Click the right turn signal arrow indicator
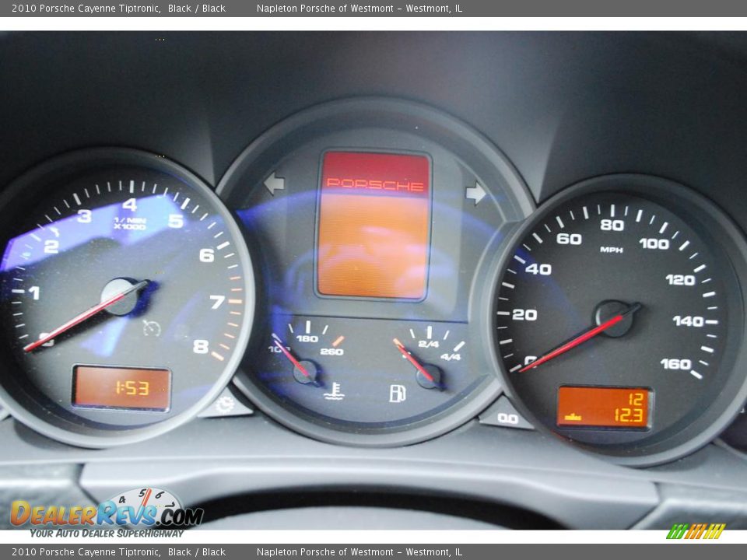This screenshot has height=560, width=747. point(475,193)
